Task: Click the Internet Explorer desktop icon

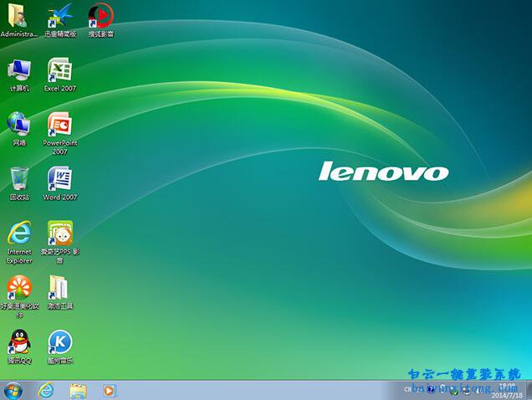Action: (x=18, y=233)
